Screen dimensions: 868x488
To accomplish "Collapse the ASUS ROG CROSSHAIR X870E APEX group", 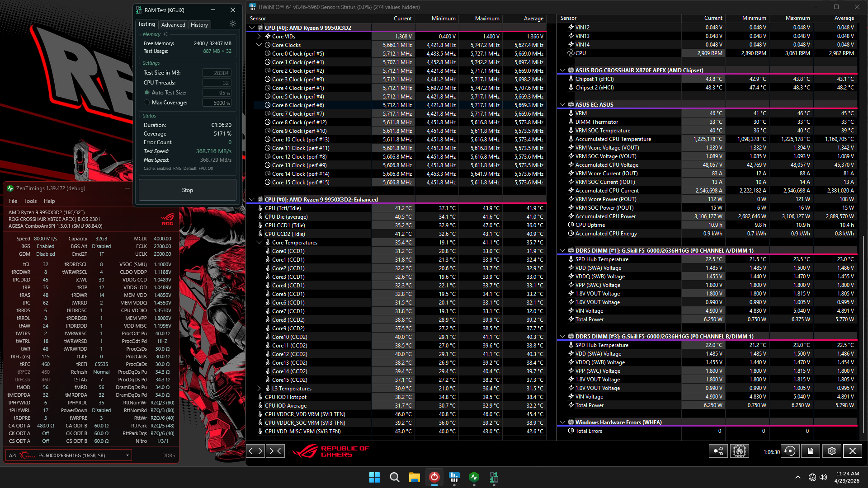I will click(562, 70).
